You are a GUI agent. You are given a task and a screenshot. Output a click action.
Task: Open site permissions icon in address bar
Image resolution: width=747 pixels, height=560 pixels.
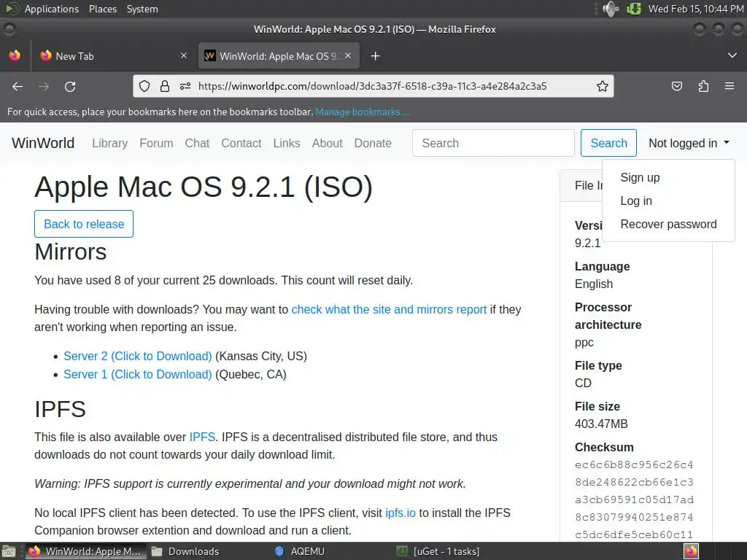(x=185, y=86)
